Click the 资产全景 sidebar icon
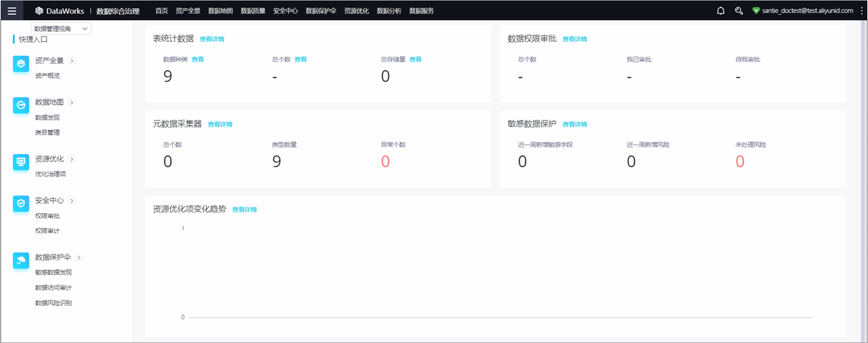This screenshot has width=868, height=343. pos(21,64)
